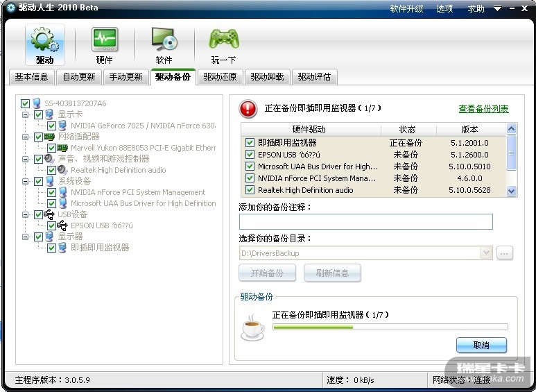Switch to the 自动更新 tab
The width and height of the screenshot is (536, 392).
click(x=79, y=76)
